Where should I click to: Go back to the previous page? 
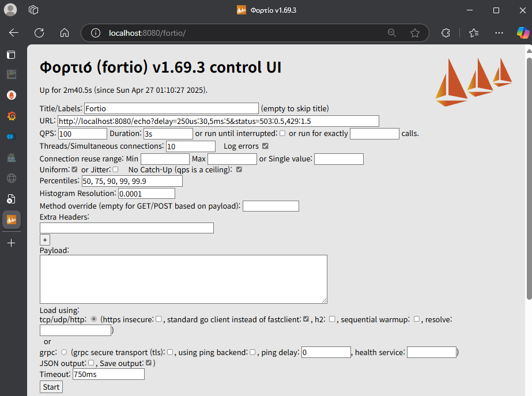coord(14,33)
